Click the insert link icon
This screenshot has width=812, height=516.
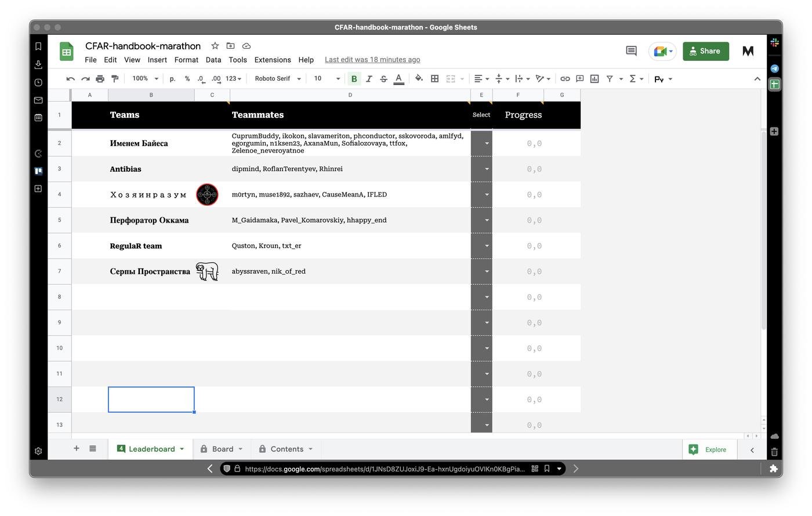[564, 79]
